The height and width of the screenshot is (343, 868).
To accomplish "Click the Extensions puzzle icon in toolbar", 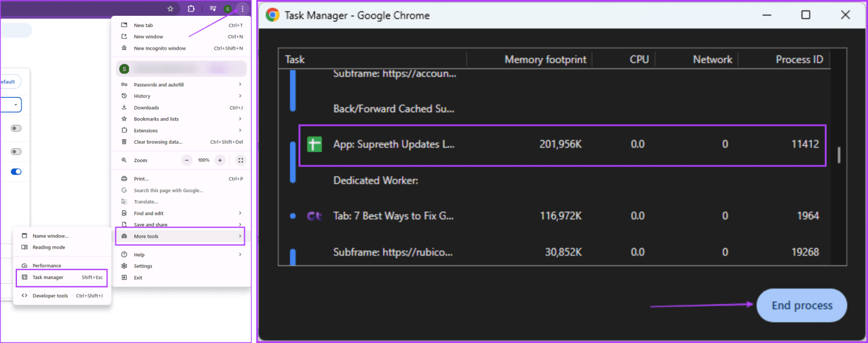I will pos(192,8).
